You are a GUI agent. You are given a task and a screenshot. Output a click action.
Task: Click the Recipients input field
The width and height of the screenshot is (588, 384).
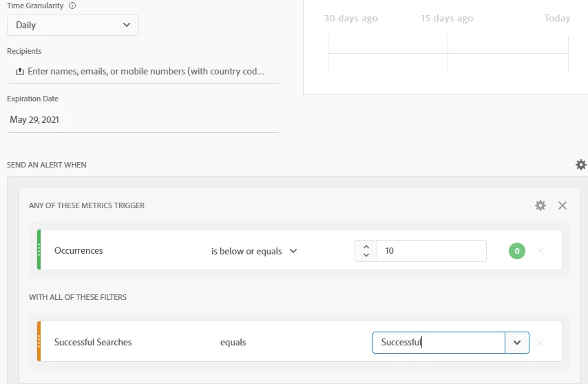(x=146, y=71)
